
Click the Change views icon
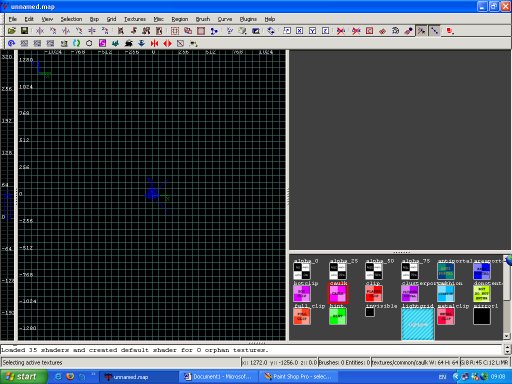click(230, 31)
